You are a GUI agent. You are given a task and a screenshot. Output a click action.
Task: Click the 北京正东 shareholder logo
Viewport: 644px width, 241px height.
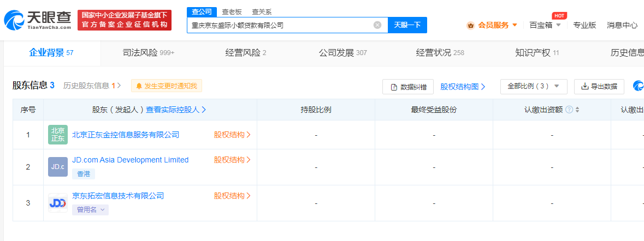58,135
